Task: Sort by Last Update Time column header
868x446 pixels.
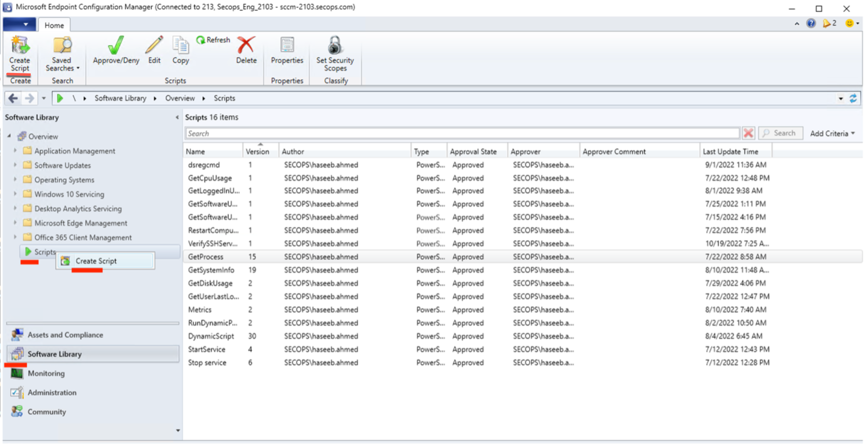Action: coord(736,152)
